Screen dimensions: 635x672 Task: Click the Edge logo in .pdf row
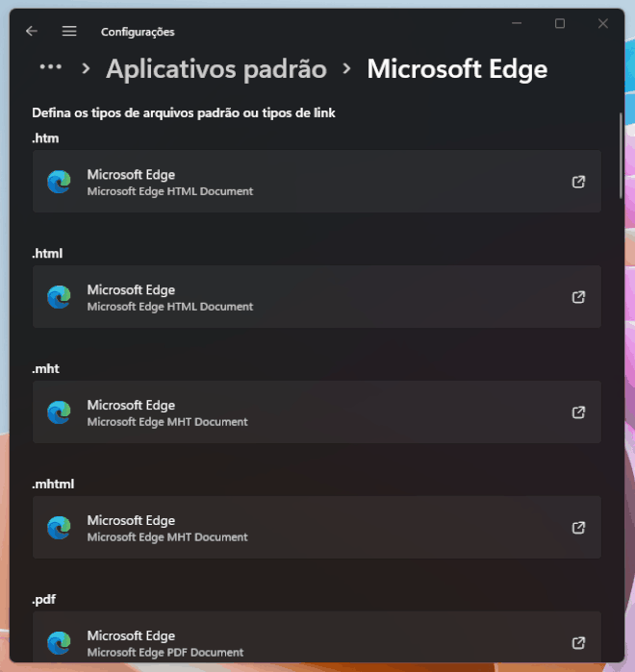pyautogui.click(x=59, y=642)
